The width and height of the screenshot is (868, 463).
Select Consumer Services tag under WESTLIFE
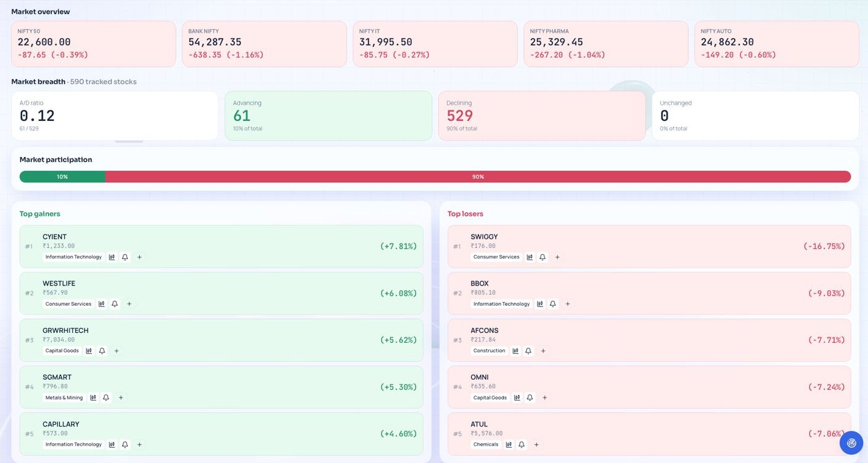point(68,304)
